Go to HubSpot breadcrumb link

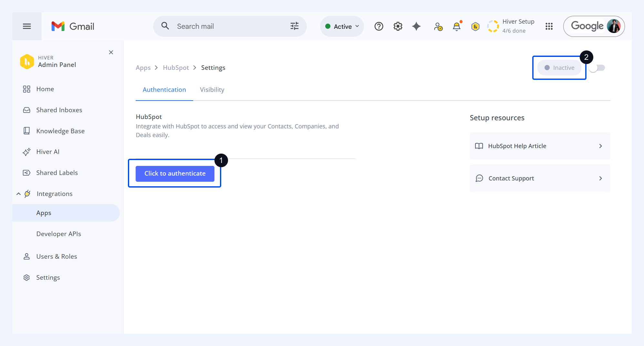coord(176,68)
